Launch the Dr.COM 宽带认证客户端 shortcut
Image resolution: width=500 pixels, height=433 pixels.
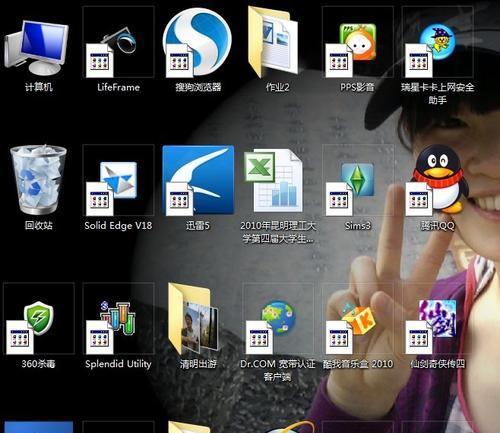278,318
